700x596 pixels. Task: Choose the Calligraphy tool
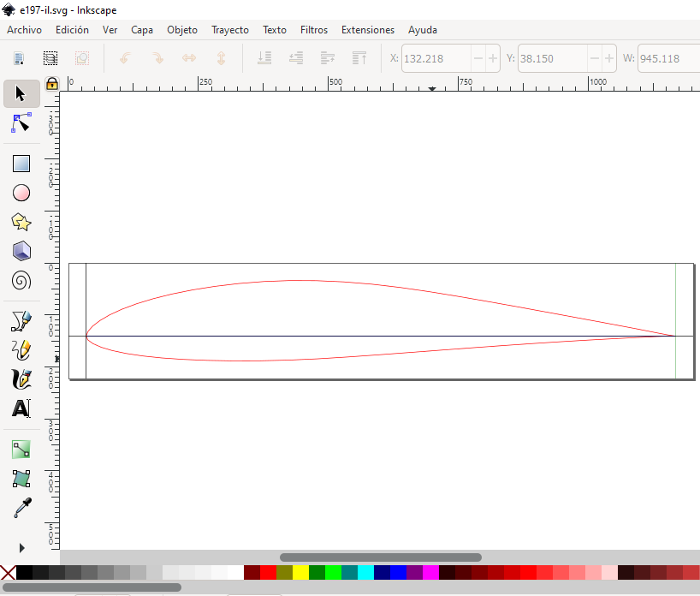[21, 379]
